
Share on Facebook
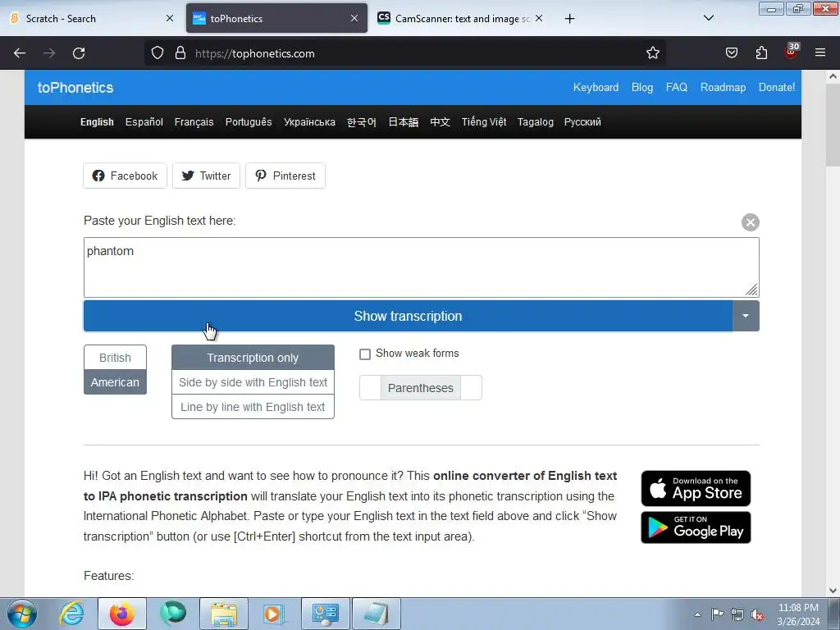pyautogui.click(x=125, y=176)
